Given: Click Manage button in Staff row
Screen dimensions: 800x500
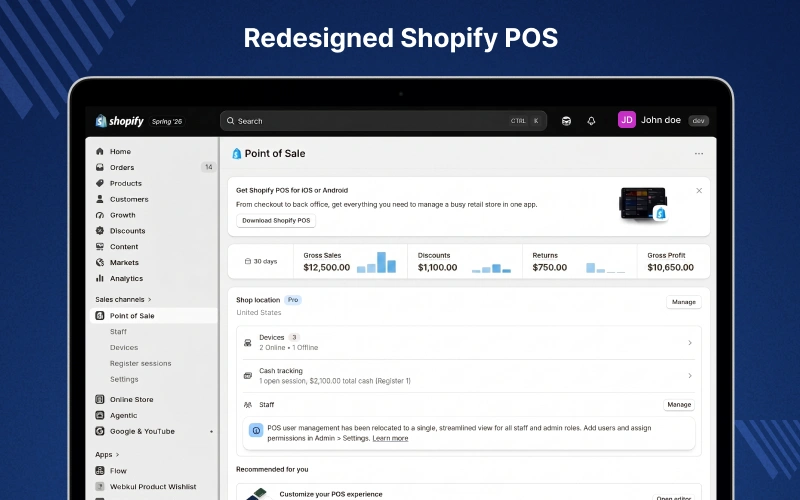Looking at the screenshot, I should click(x=679, y=405).
